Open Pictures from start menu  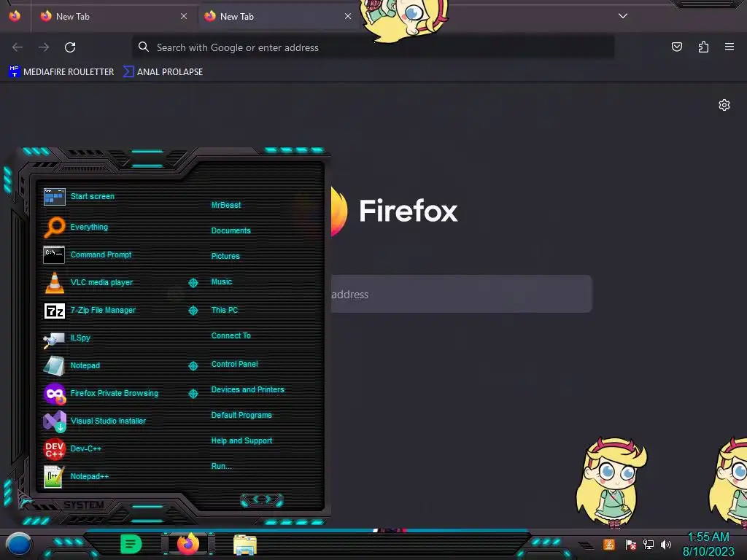(x=225, y=256)
